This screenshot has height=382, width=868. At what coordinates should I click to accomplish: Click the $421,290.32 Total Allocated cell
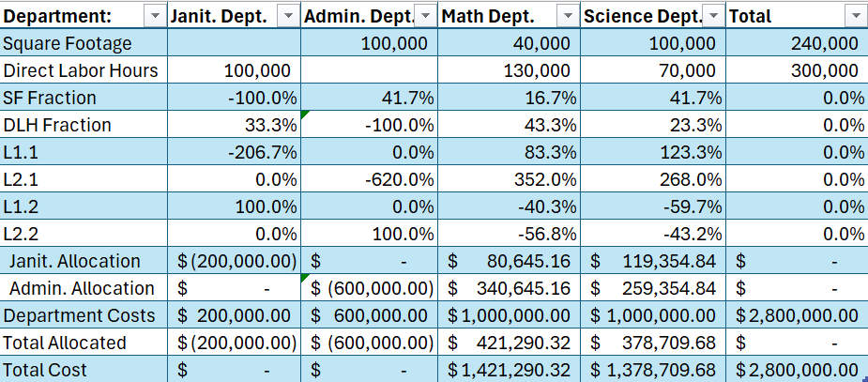[510, 343]
